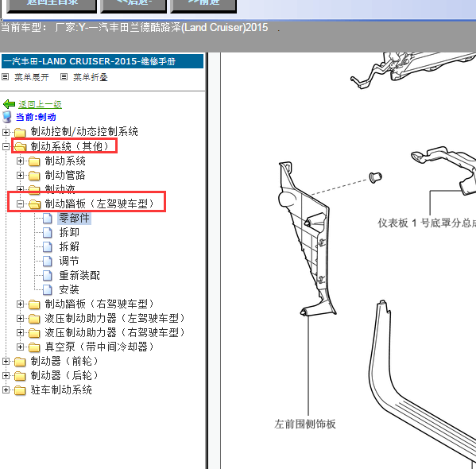Expand the 制动系统 subfolder node
The image size is (476, 469).
(20, 161)
